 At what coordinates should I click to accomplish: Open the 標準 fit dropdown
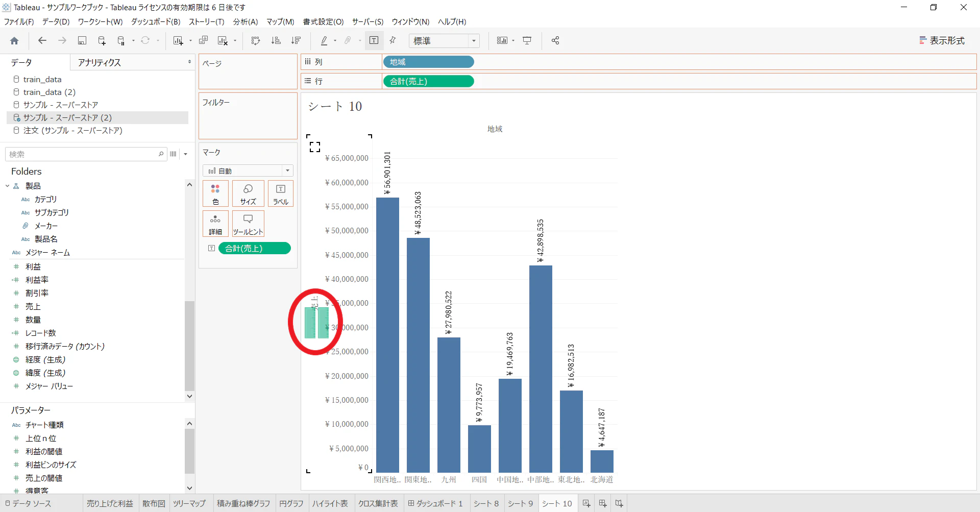(x=444, y=41)
